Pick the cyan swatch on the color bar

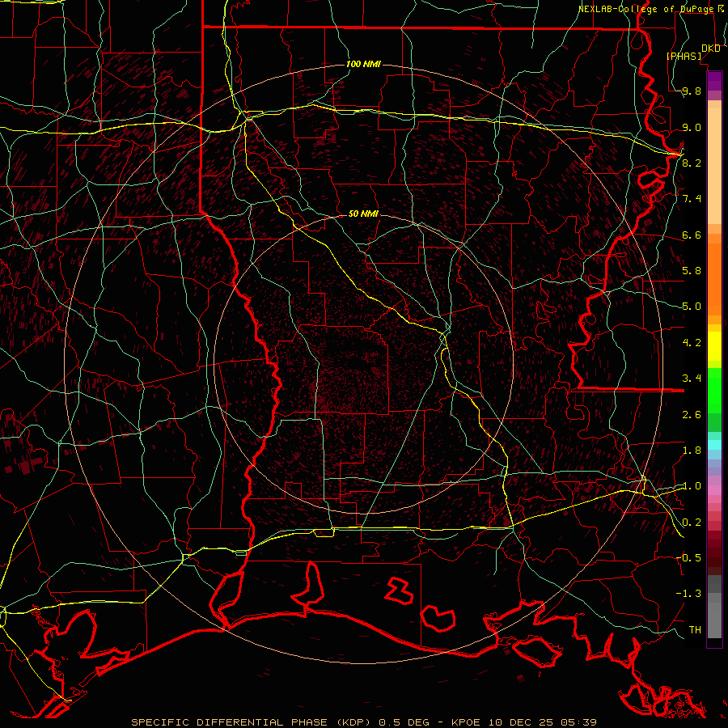(714, 444)
